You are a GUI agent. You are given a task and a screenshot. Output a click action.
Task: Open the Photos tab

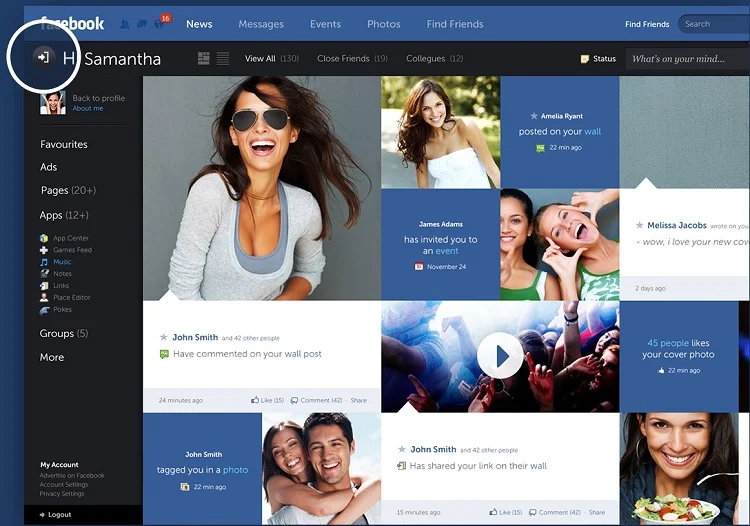pyautogui.click(x=384, y=24)
